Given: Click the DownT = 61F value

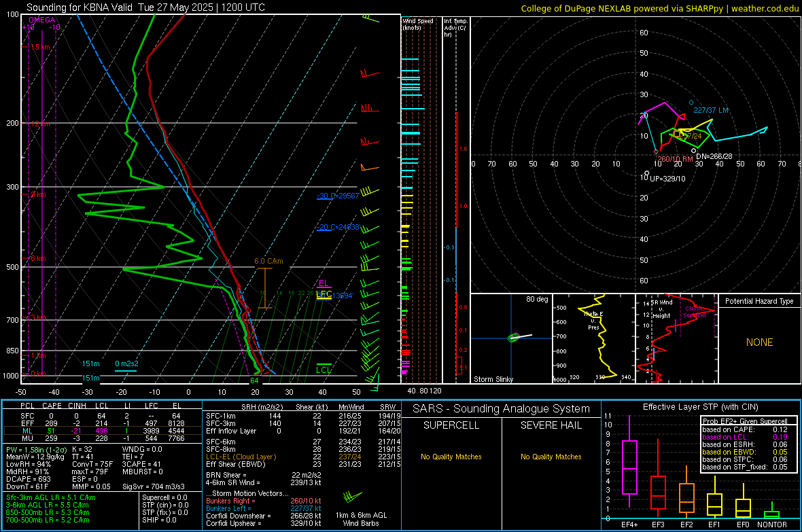Looking at the screenshot, I should tap(27, 486).
